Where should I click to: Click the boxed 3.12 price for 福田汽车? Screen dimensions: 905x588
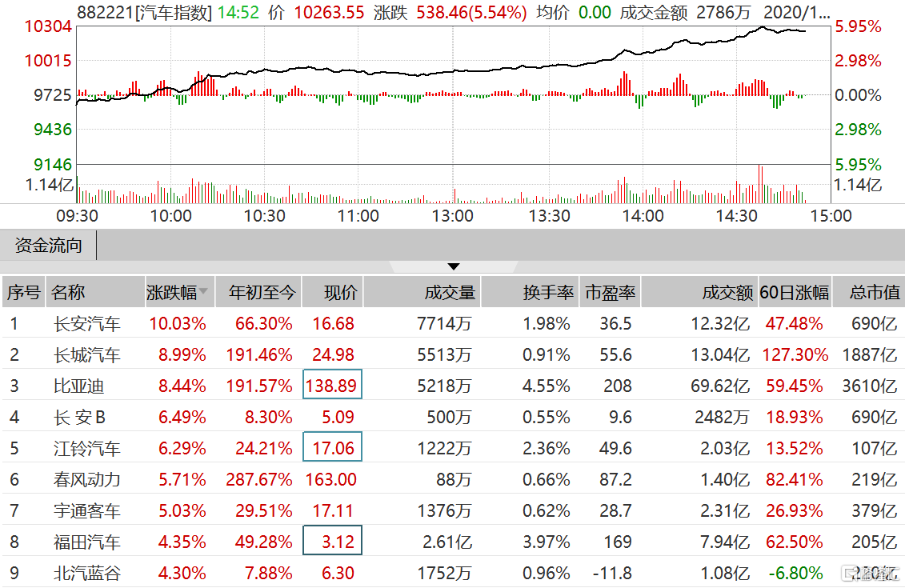pos(332,542)
